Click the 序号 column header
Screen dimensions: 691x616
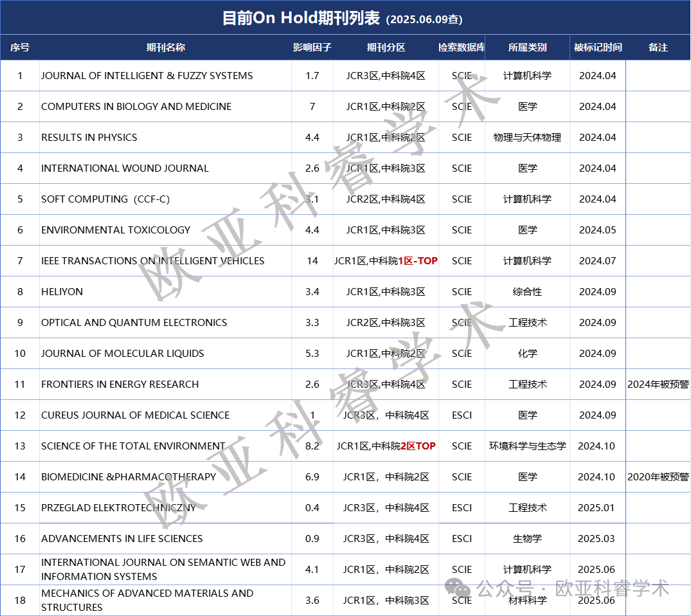(x=20, y=47)
